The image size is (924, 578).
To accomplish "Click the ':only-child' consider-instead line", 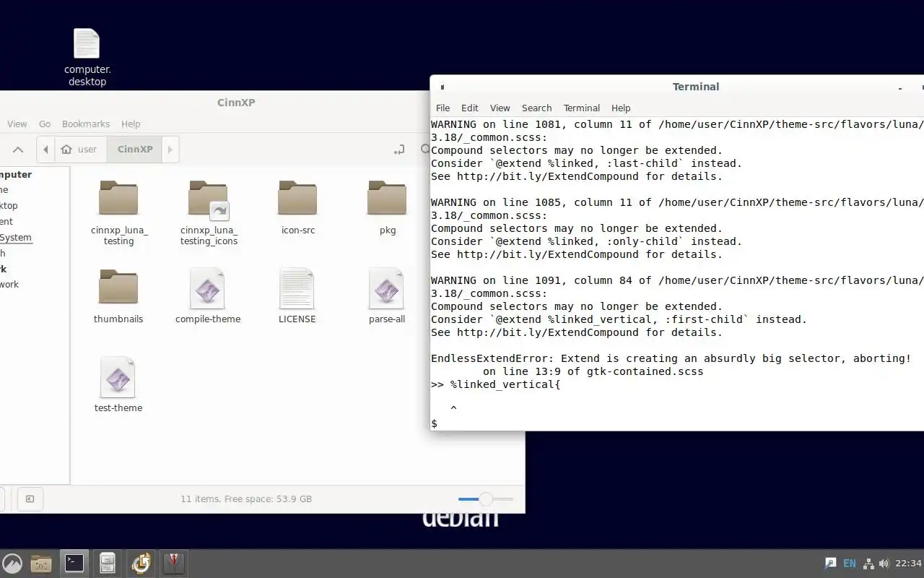I will [587, 241].
